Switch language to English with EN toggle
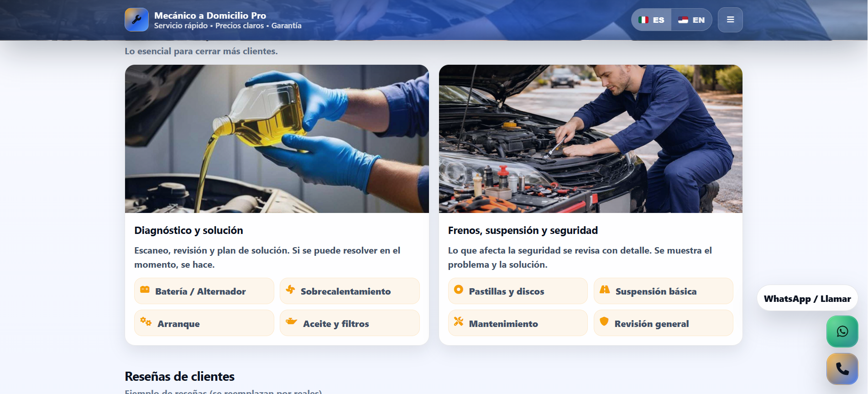 point(691,20)
